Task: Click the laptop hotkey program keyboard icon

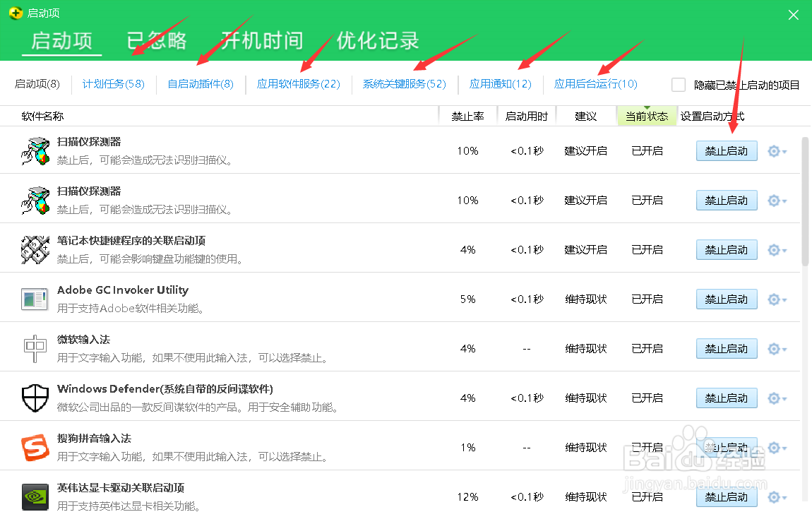Action: tap(35, 249)
